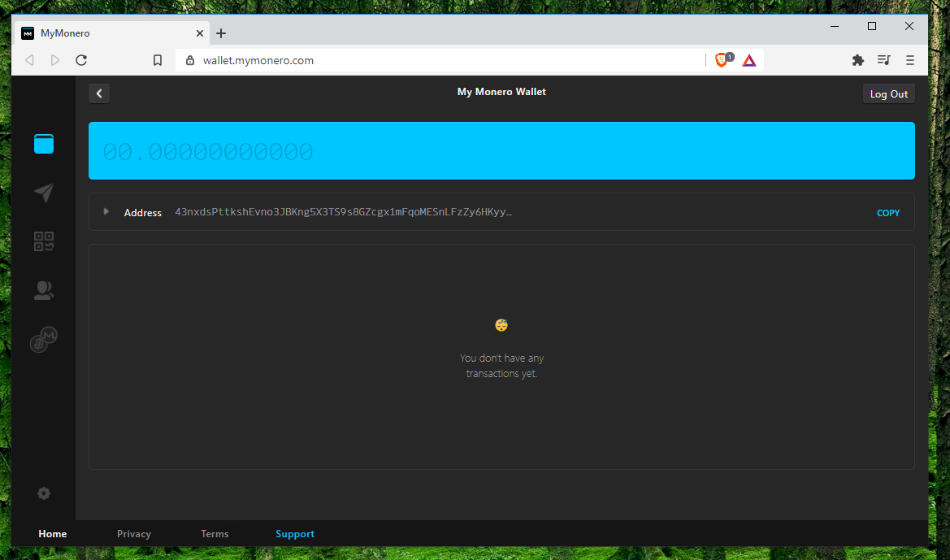Select the MyMonero browser tab
Image resolution: width=950 pixels, height=560 pixels.
tap(111, 33)
